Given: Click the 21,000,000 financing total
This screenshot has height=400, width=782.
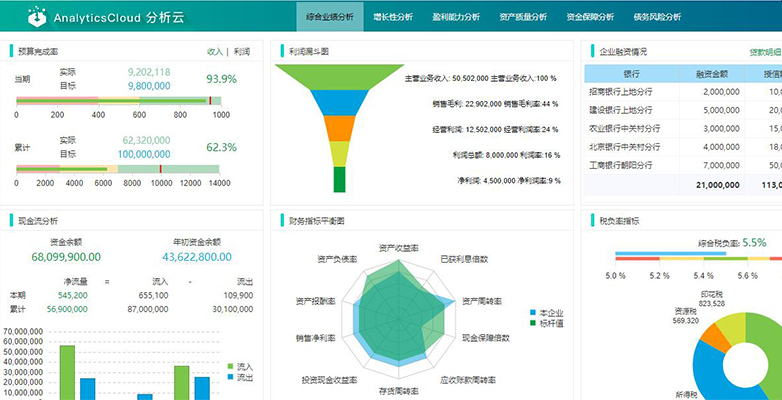Looking at the screenshot, I should click(x=717, y=185).
